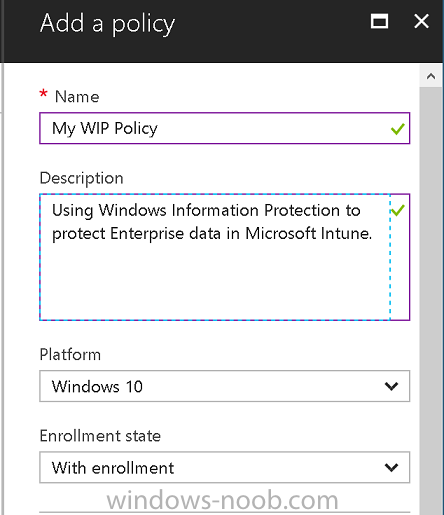The height and width of the screenshot is (515, 444).
Task: Click the Platform label
Action: (70, 355)
